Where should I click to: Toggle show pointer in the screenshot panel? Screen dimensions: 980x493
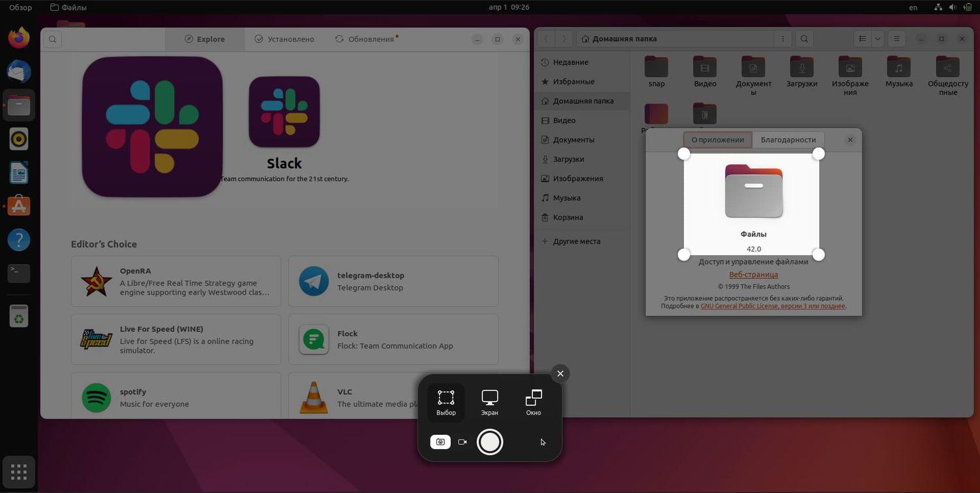(543, 442)
